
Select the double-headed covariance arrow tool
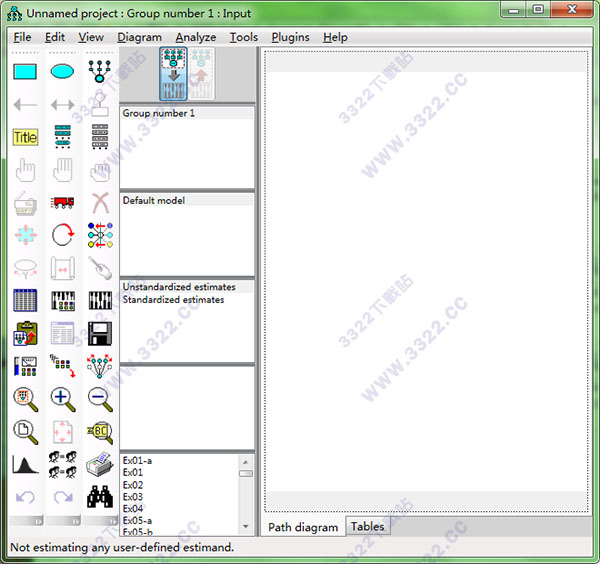point(62,104)
